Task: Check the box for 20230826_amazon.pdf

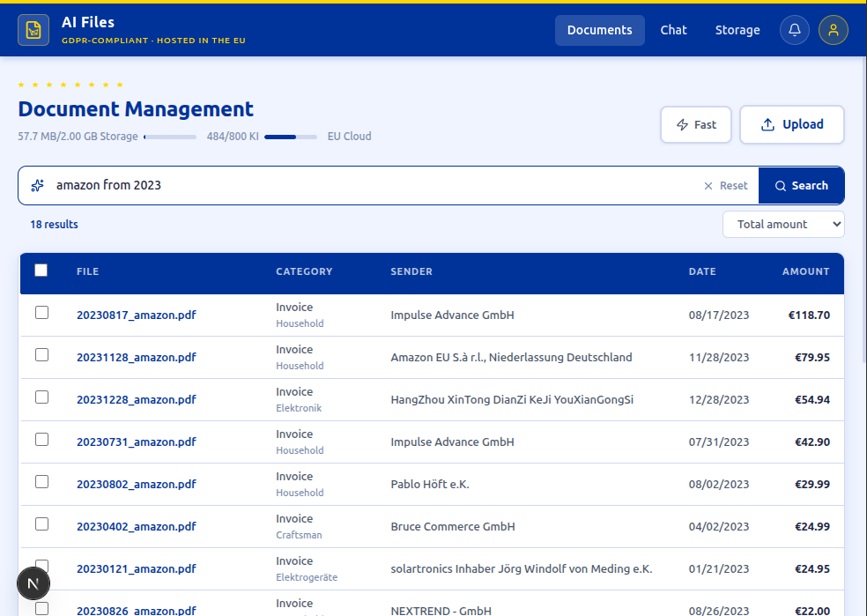Action: [41, 608]
